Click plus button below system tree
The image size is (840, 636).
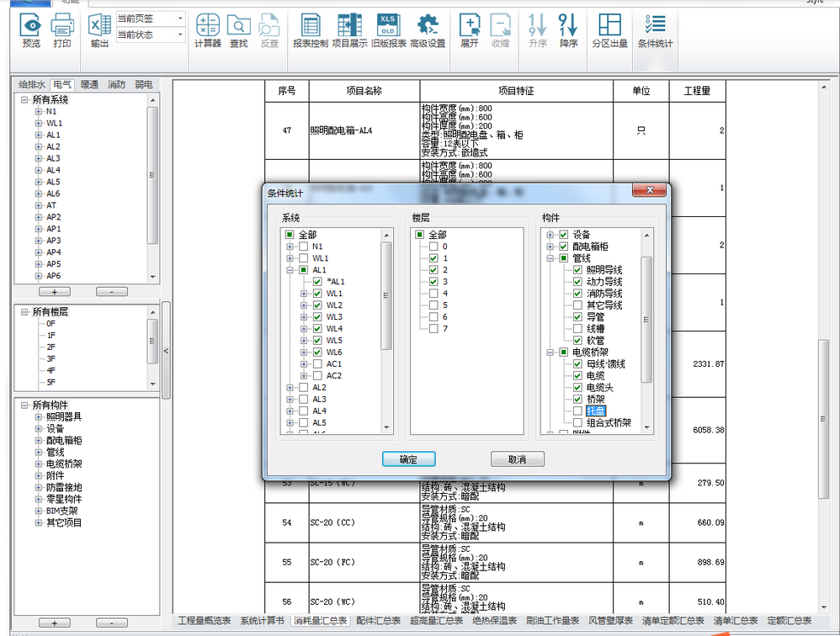pos(55,292)
